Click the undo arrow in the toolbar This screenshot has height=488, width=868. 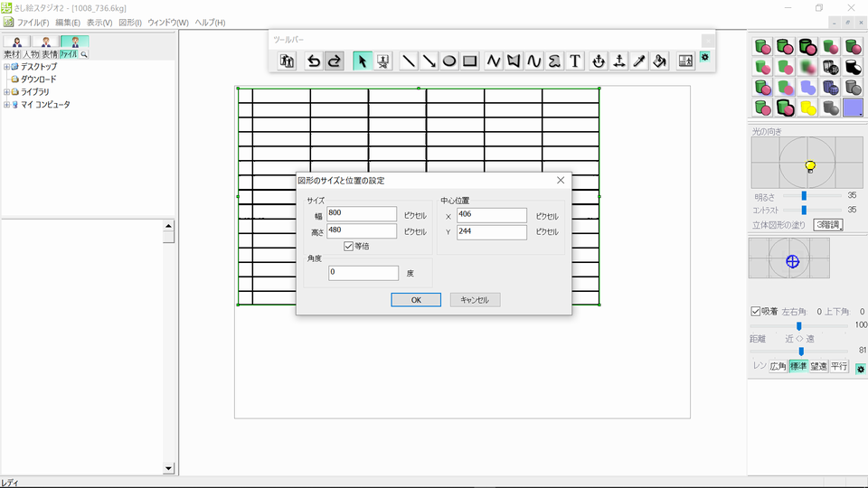(314, 61)
